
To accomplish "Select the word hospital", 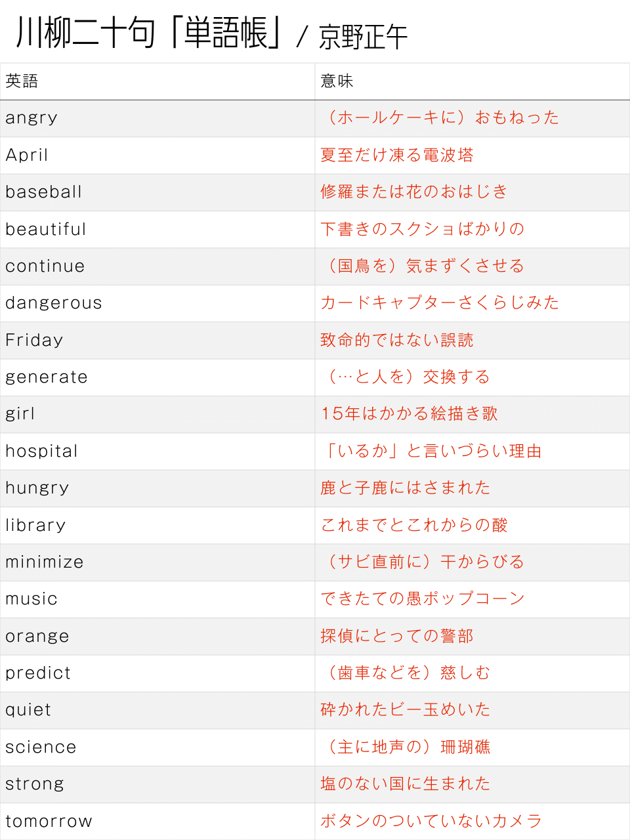I will coord(42,451).
